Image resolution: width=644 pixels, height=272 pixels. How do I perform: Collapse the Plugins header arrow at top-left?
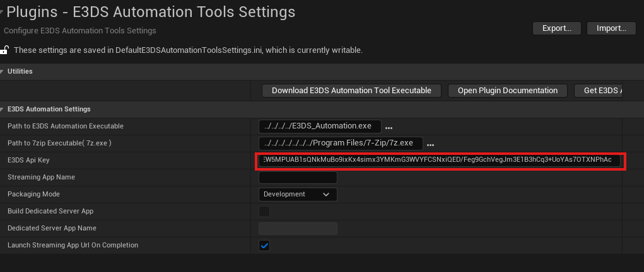[2, 13]
